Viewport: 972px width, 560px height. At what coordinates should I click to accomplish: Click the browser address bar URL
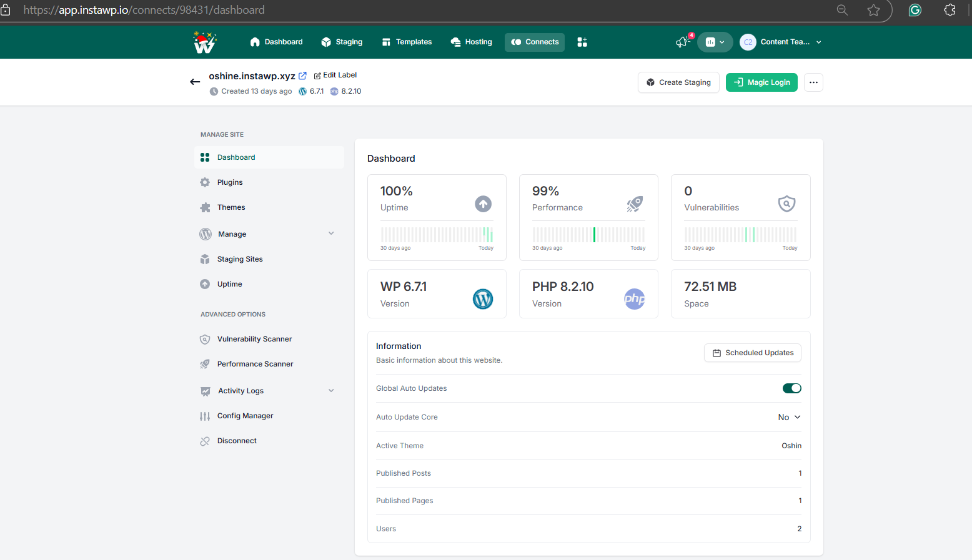(x=144, y=10)
